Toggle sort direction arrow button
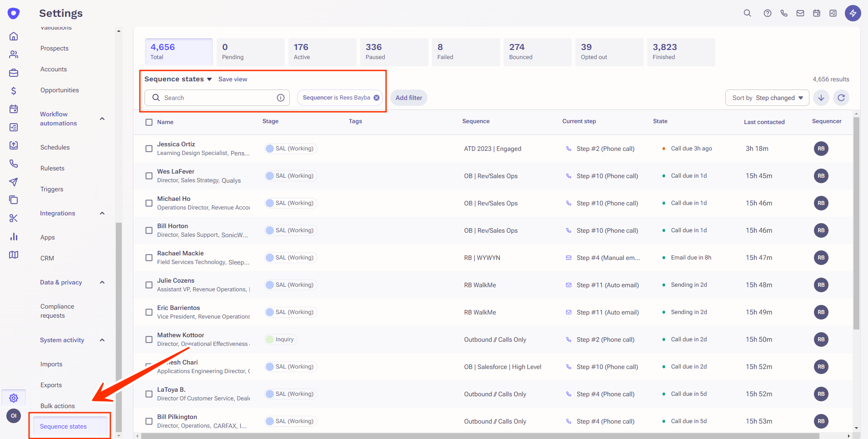868x439 pixels. tap(821, 98)
